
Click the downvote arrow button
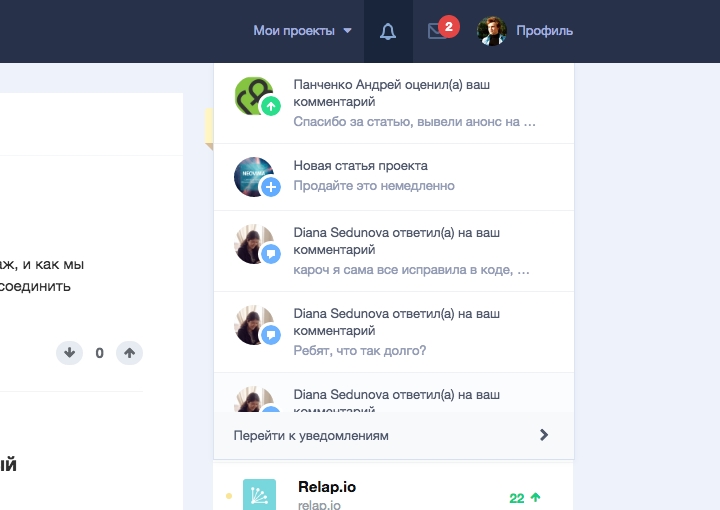click(x=69, y=352)
